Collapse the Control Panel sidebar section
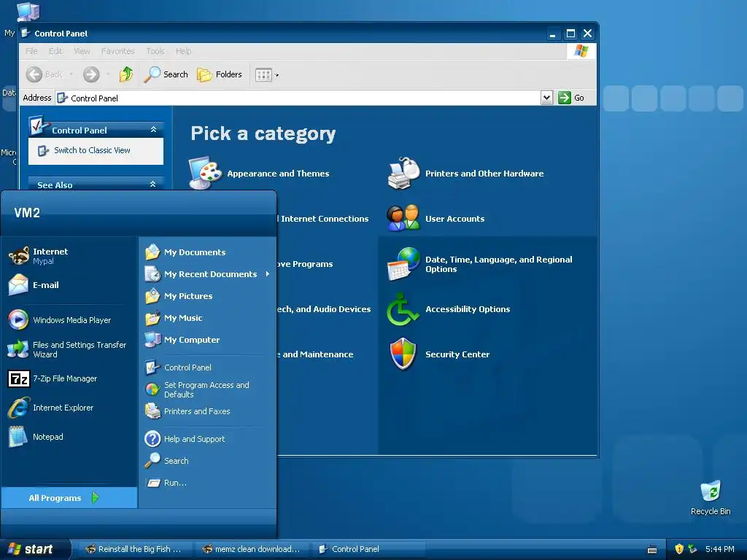747x560 pixels. click(153, 130)
